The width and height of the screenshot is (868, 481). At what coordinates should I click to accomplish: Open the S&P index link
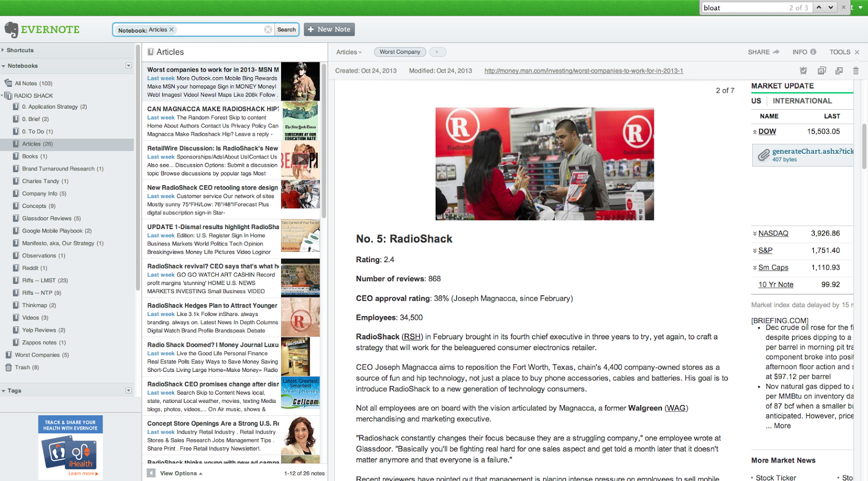(x=765, y=251)
